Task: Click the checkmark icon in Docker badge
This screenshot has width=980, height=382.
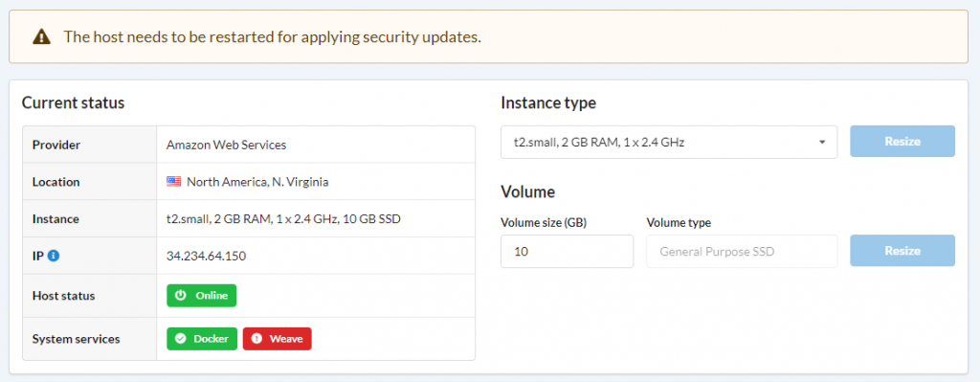Action: (181, 339)
